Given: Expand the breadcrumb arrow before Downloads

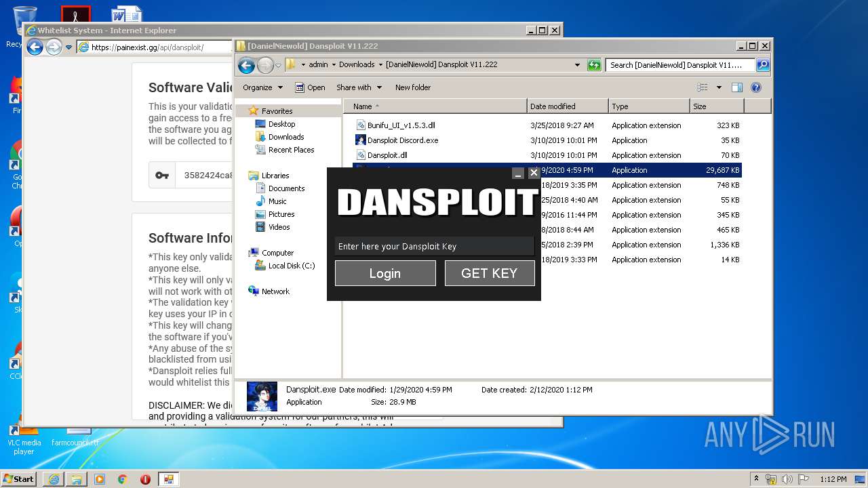Looking at the screenshot, I should click(334, 64).
